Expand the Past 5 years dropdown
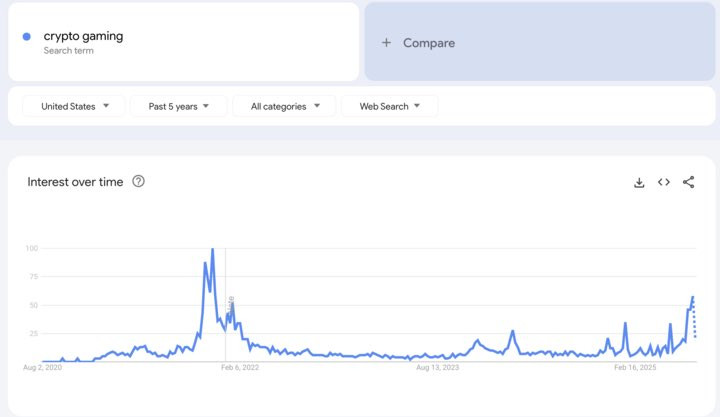The height and width of the screenshot is (417, 720). (179, 106)
